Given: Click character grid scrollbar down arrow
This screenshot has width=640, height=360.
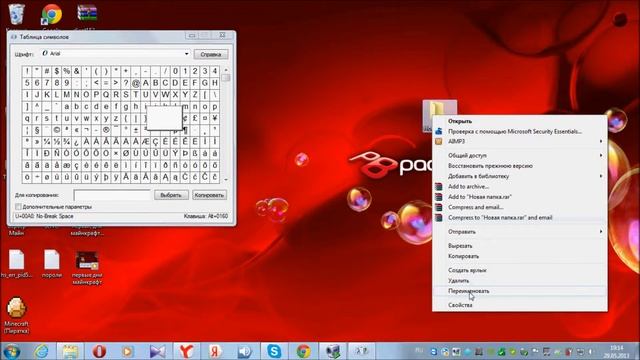Looking at the screenshot, I should point(226,179).
